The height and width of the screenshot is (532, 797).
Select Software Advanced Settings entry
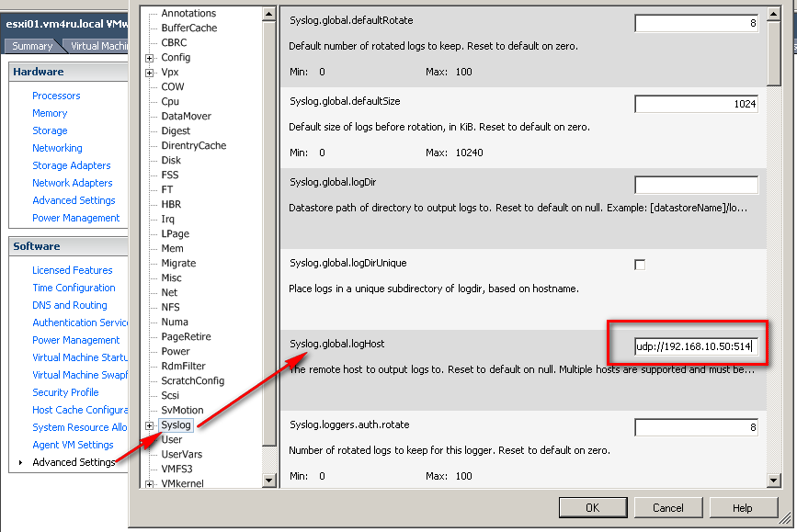pyautogui.click(x=74, y=462)
